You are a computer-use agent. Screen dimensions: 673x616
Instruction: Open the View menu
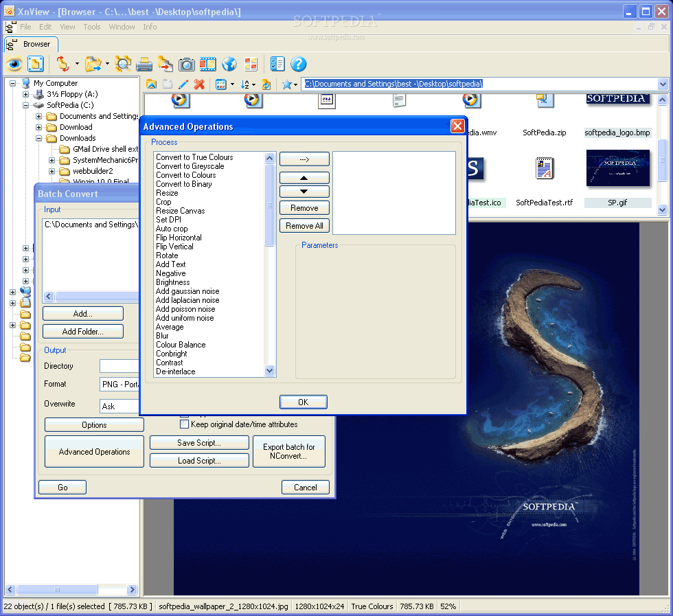click(x=67, y=27)
